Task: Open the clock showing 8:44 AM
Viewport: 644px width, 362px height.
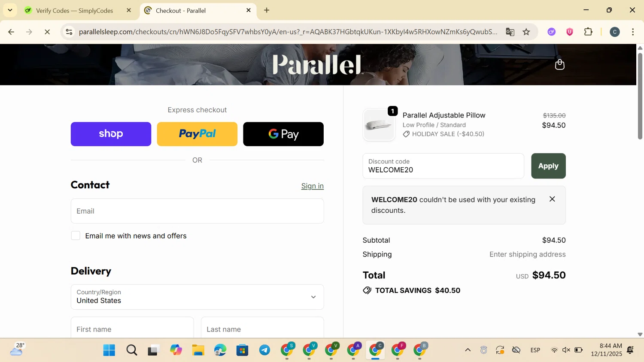Action: (606, 350)
